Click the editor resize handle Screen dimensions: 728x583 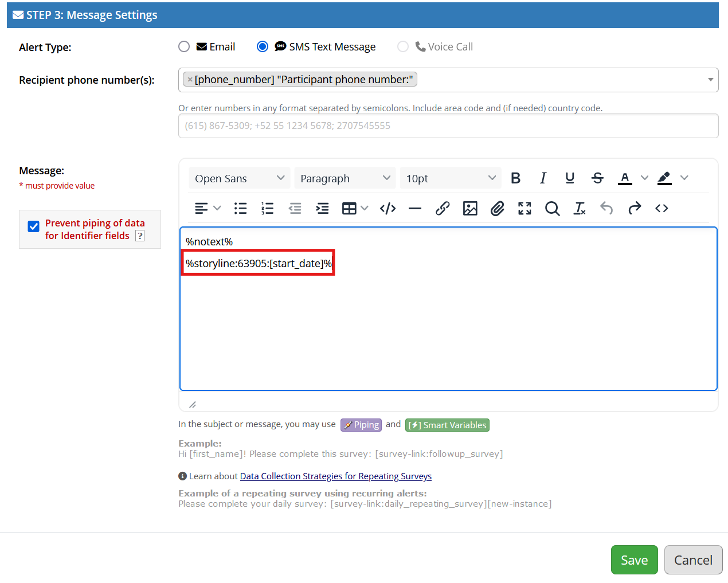point(193,405)
